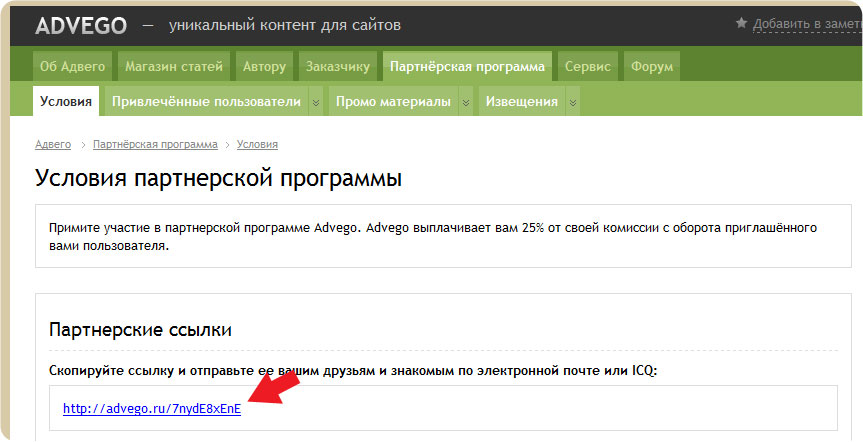
Task: Expand the 'Привлечённые пользователи' dropdown arrow
Action: pyautogui.click(x=316, y=102)
